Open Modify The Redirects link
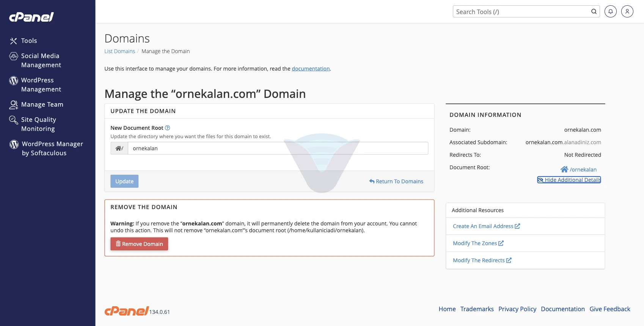 (479, 260)
